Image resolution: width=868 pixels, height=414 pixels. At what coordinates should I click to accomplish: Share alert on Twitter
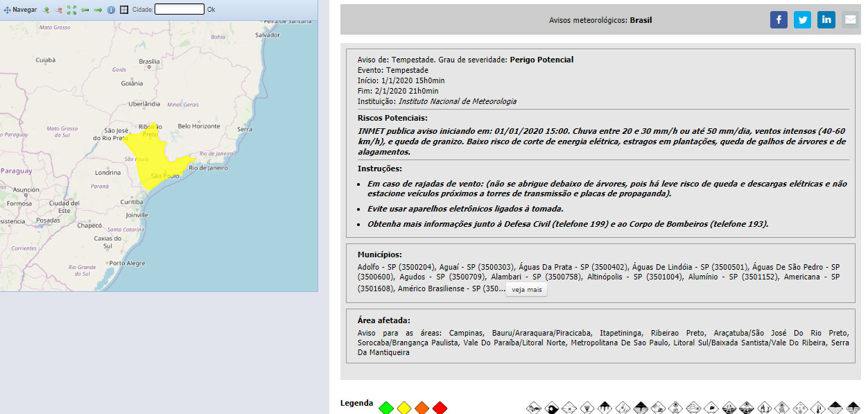pyautogui.click(x=802, y=20)
